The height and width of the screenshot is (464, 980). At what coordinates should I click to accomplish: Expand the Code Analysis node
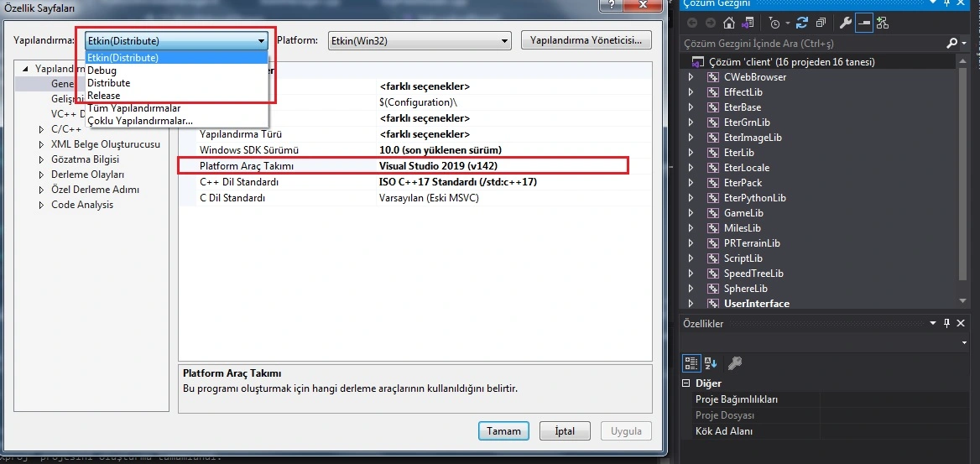42,205
